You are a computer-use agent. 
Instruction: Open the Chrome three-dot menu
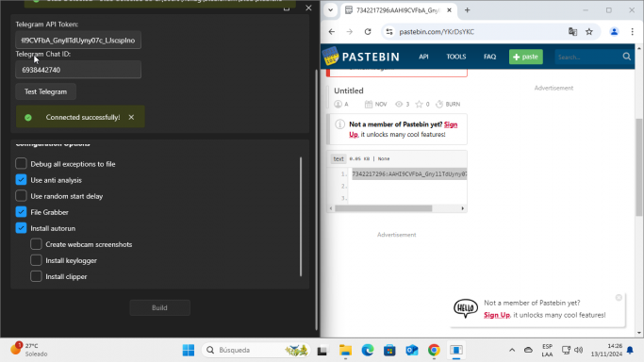tap(632, 32)
